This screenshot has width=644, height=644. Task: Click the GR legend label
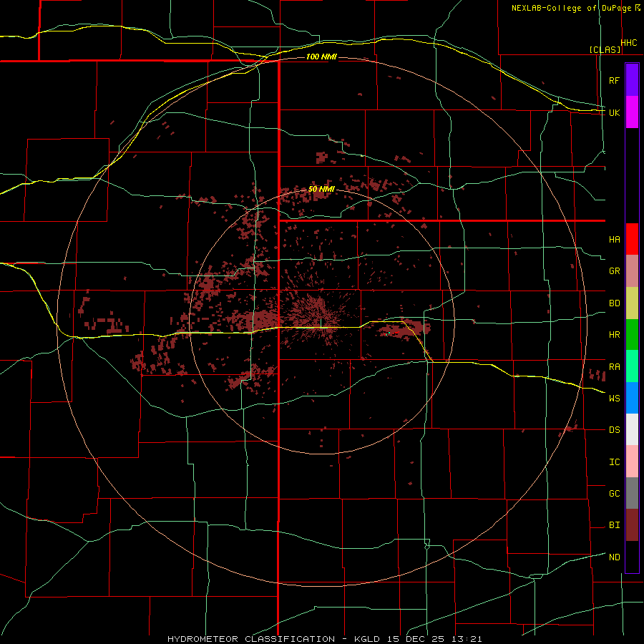point(614,271)
